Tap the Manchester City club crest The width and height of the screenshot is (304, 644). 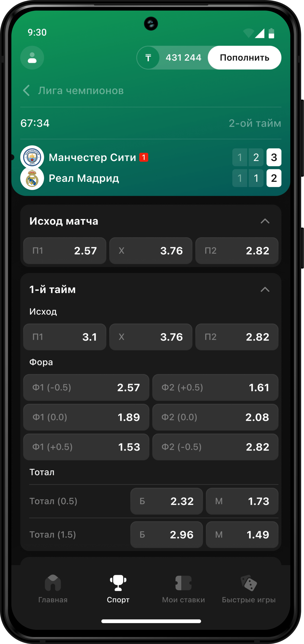(x=32, y=157)
